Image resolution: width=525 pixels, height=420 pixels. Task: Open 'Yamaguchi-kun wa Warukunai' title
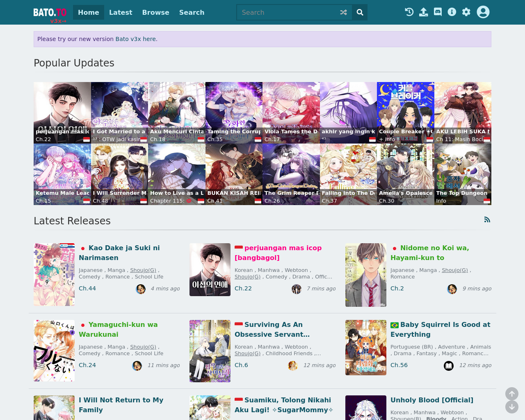pyautogui.click(x=118, y=329)
